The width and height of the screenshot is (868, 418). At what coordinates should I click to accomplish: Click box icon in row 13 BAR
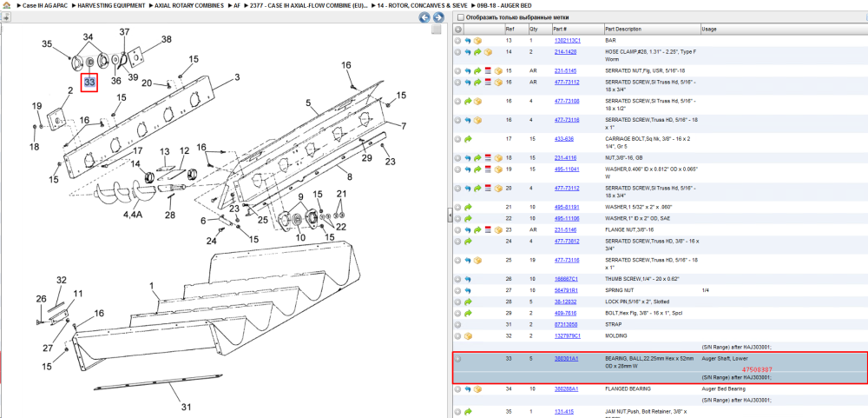pyautogui.click(x=477, y=41)
